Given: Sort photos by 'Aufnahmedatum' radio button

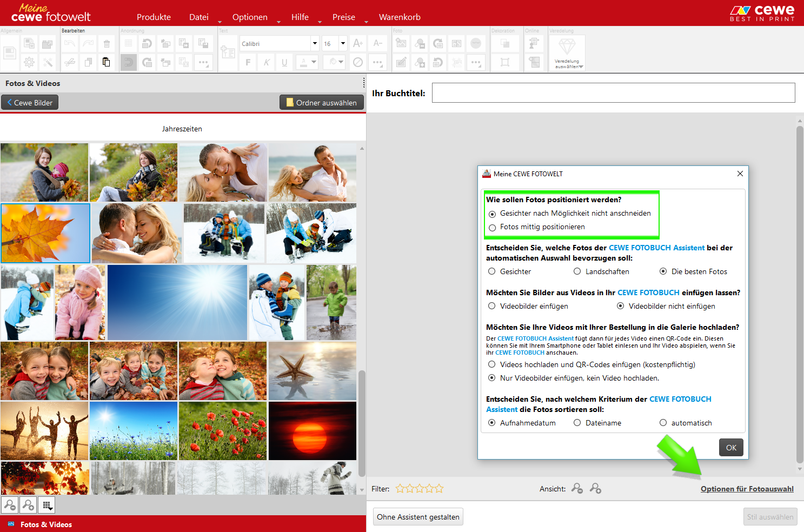Looking at the screenshot, I should pos(492,423).
